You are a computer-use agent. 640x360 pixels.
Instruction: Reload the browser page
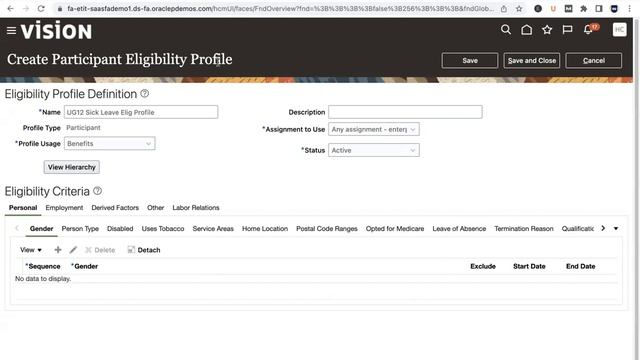tap(41, 8)
